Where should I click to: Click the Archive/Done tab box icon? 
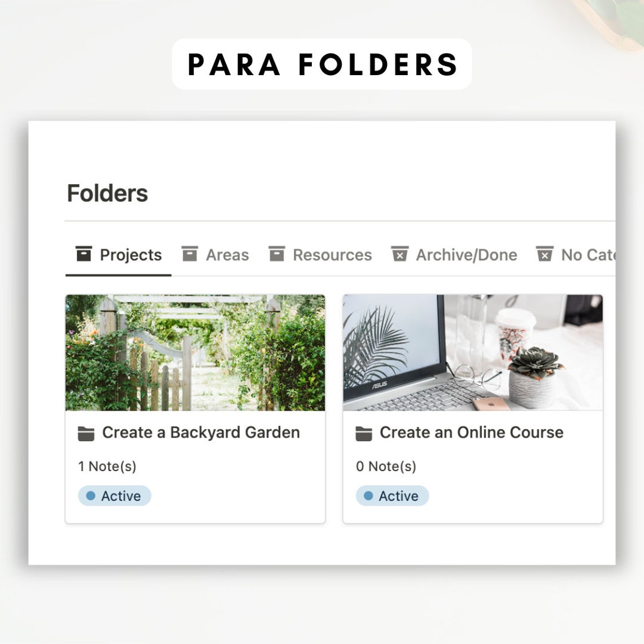click(x=399, y=254)
